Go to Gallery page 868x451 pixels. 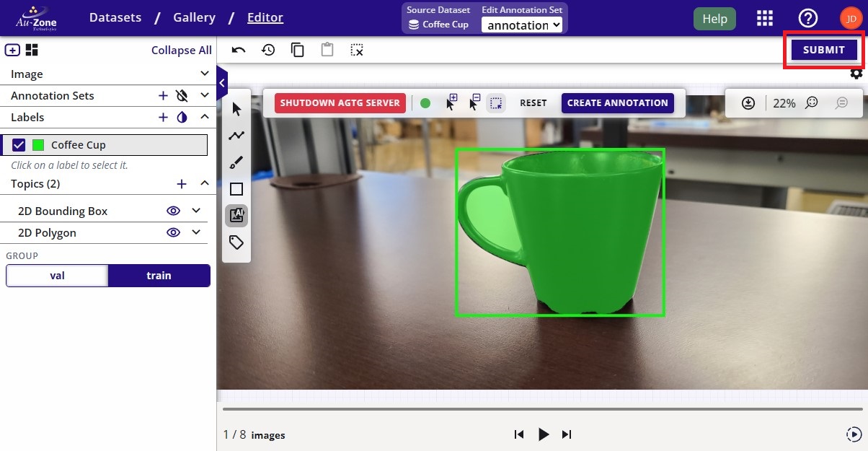pyautogui.click(x=194, y=17)
